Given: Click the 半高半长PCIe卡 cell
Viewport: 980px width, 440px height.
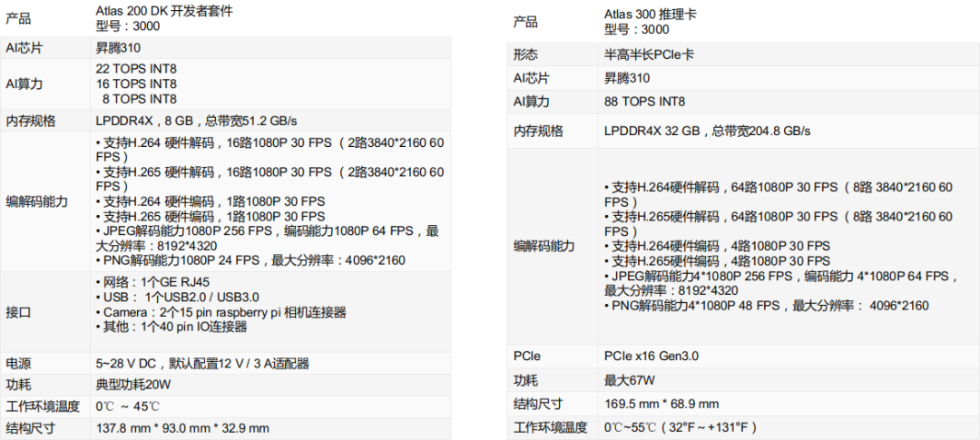Looking at the screenshot, I should tap(649, 55).
